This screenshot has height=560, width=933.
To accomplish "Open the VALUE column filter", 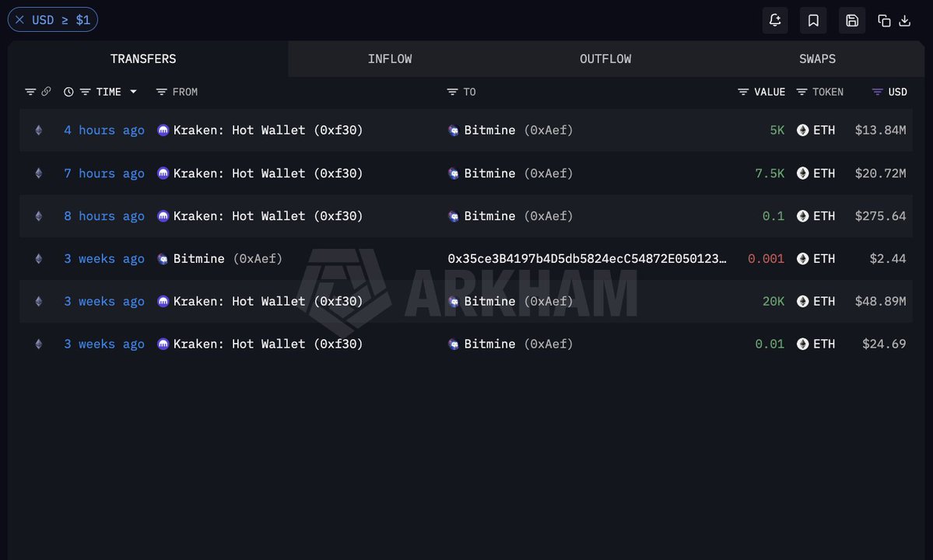I will [742, 92].
